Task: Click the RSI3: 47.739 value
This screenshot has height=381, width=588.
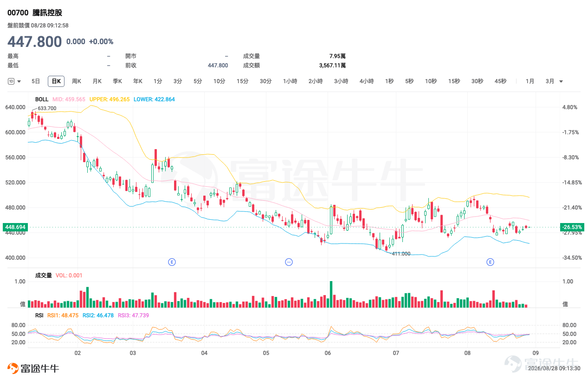Action: pyautogui.click(x=134, y=315)
